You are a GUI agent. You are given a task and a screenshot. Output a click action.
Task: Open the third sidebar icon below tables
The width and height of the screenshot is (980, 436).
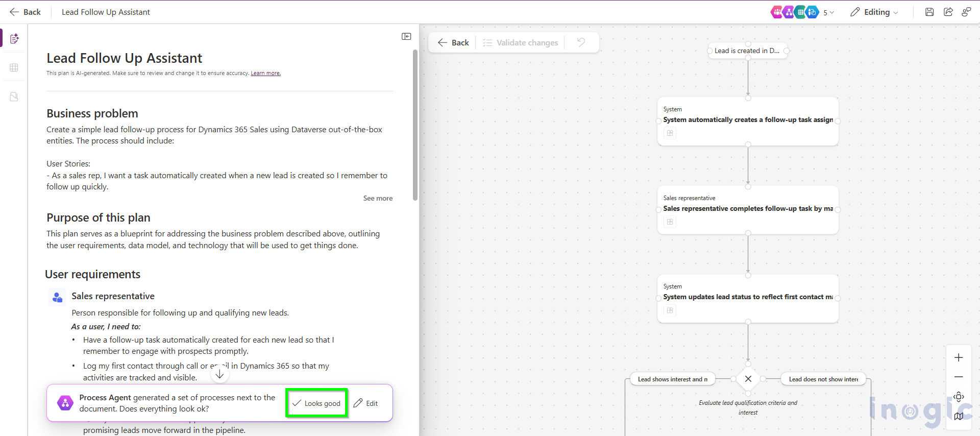pyautogui.click(x=14, y=96)
